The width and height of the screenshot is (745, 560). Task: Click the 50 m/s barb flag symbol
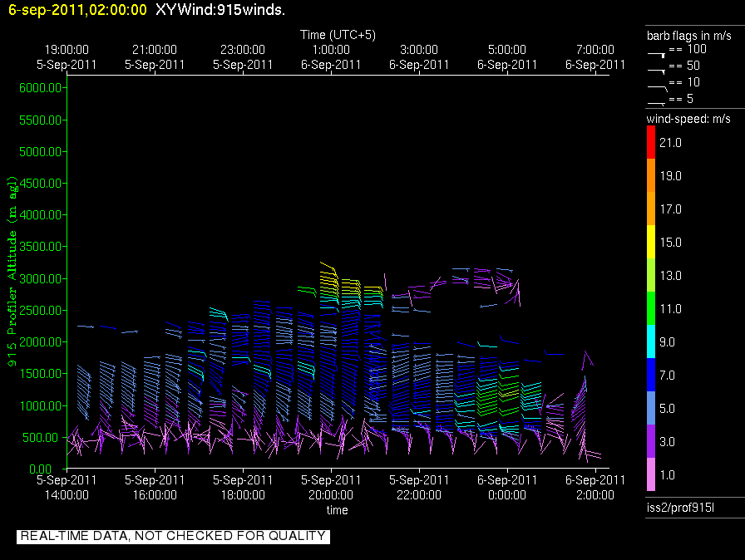tap(656, 71)
